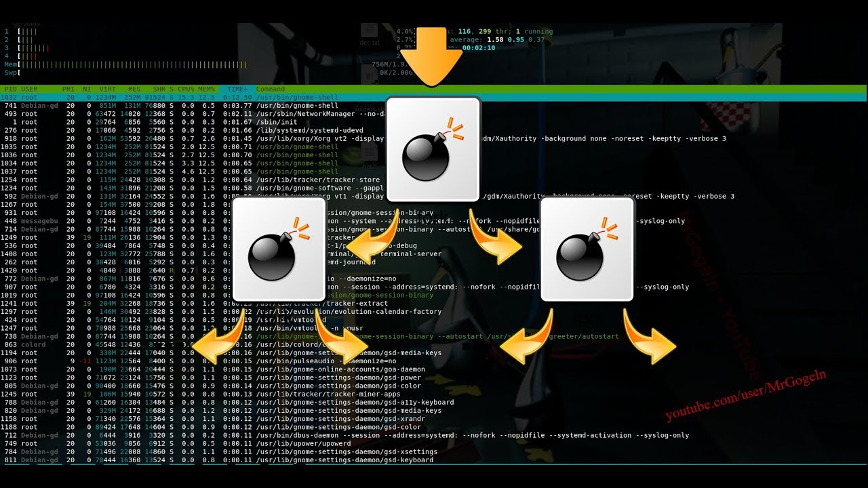Image resolution: width=868 pixels, height=488 pixels.
Task: Click the uptime value 00:02:10
Action: [479, 47]
